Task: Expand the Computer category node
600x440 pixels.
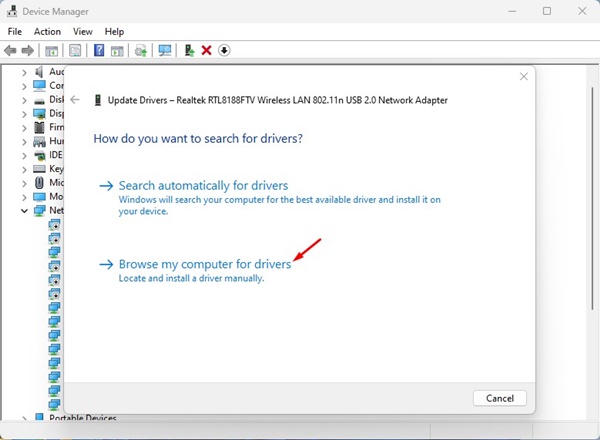Action: (24, 86)
